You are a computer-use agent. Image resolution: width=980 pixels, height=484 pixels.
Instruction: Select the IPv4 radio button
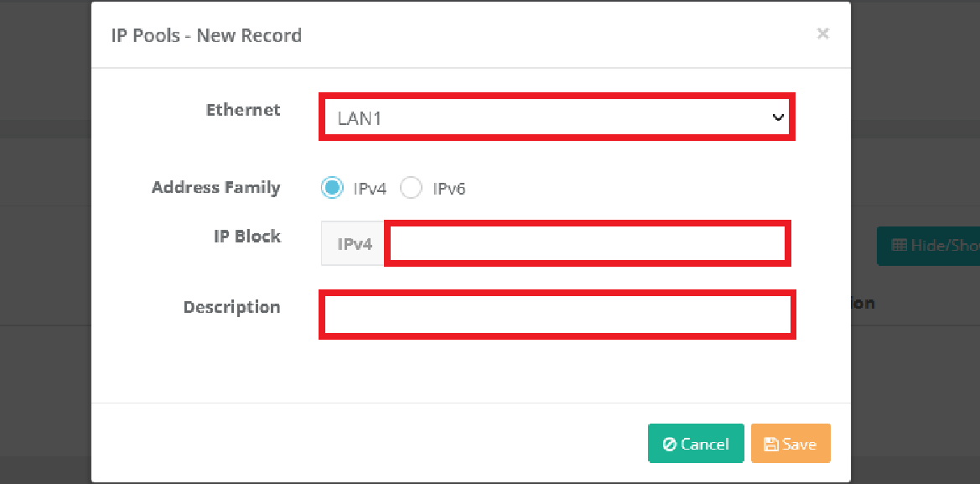click(x=332, y=188)
